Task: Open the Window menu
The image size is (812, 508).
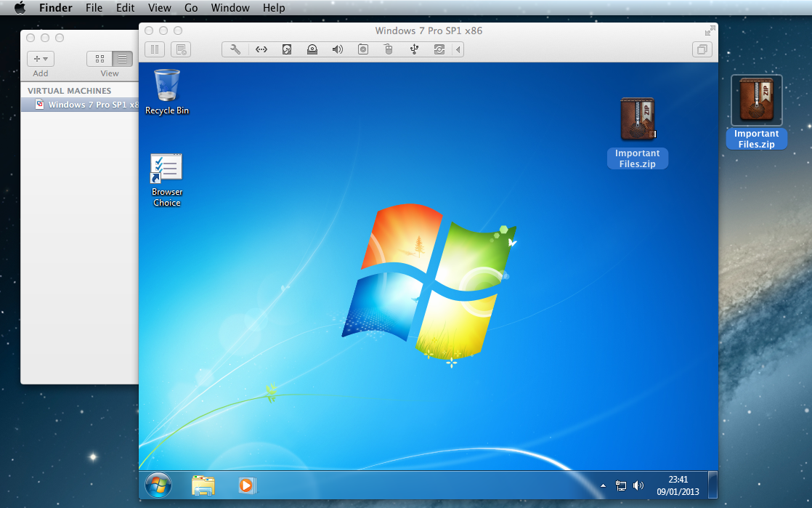Action: pos(230,8)
